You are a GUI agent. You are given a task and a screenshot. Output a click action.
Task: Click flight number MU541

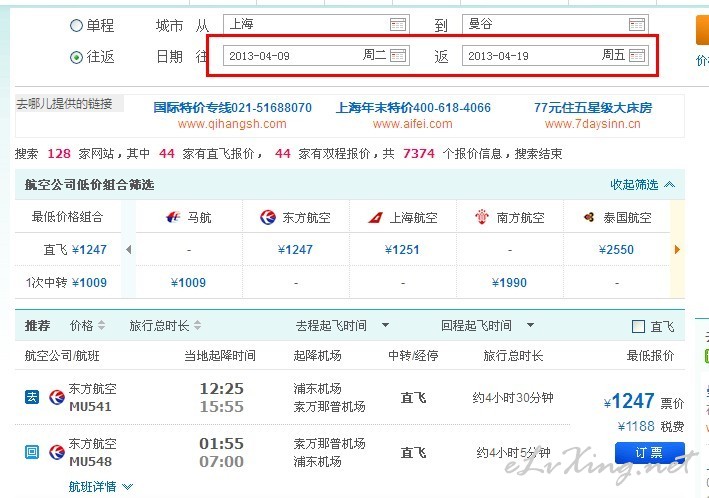coord(90,407)
